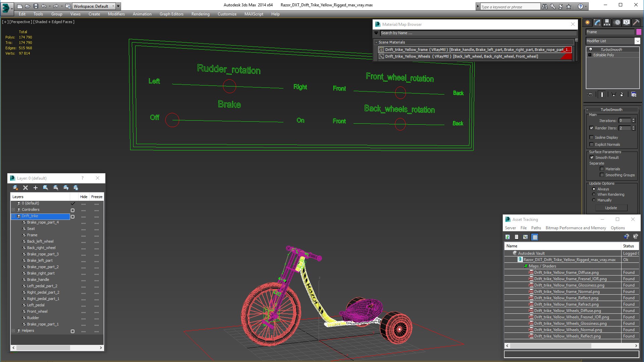Click the Frame object color swatch
This screenshot has width=644, height=362.
(x=639, y=32)
